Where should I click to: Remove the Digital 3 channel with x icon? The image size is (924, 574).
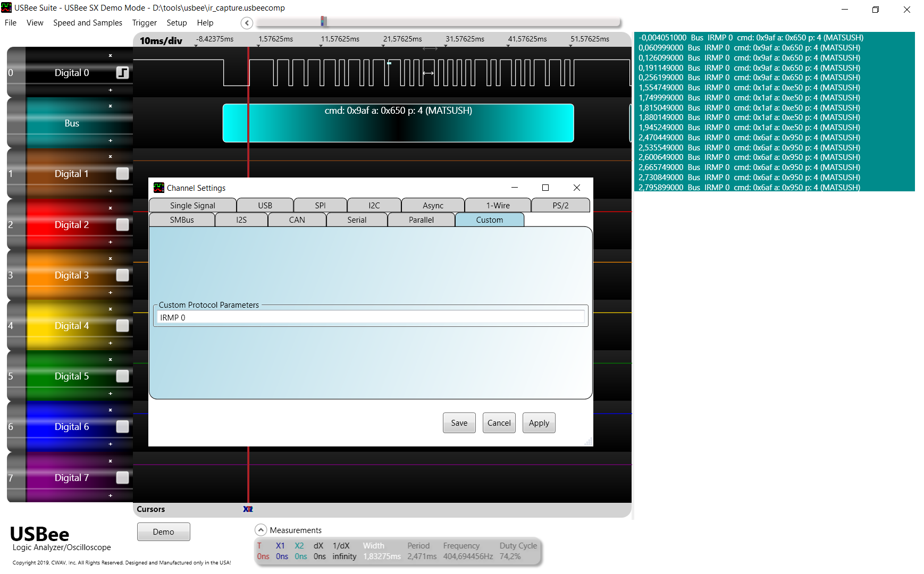click(x=111, y=258)
